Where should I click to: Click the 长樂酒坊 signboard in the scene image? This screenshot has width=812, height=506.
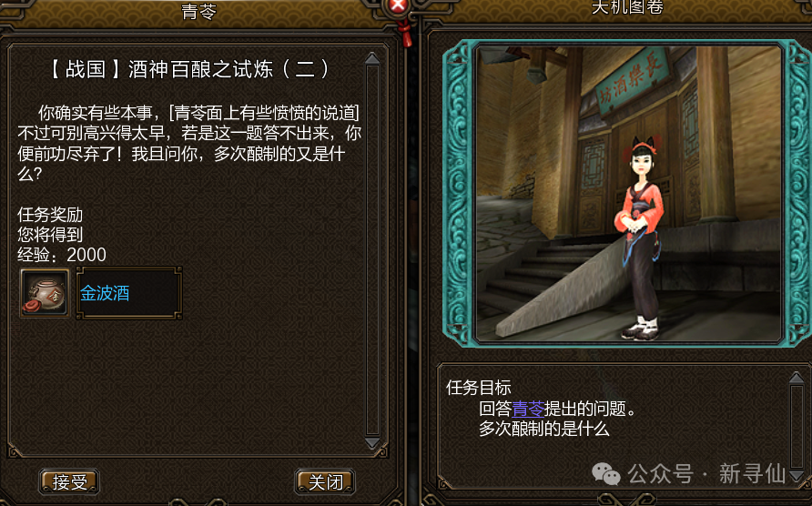633,80
